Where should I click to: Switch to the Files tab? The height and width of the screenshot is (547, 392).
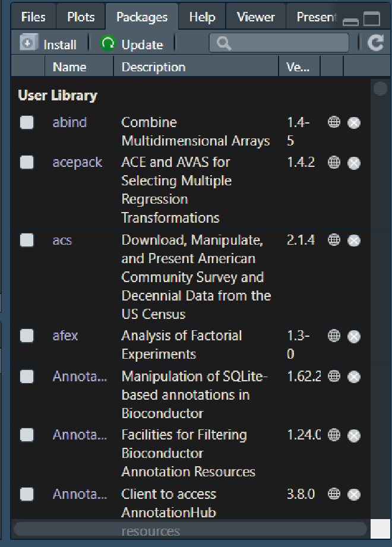coord(33,17)
